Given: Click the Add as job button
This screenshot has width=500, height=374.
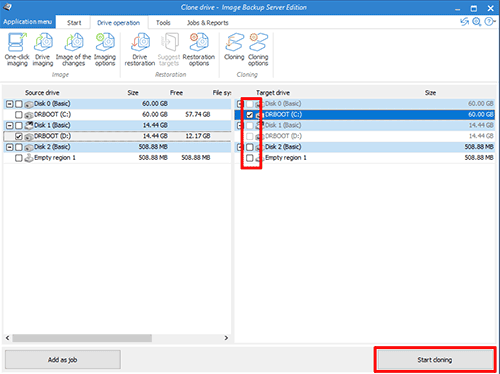Looking at the screenshot, I should tap(63, 360).
